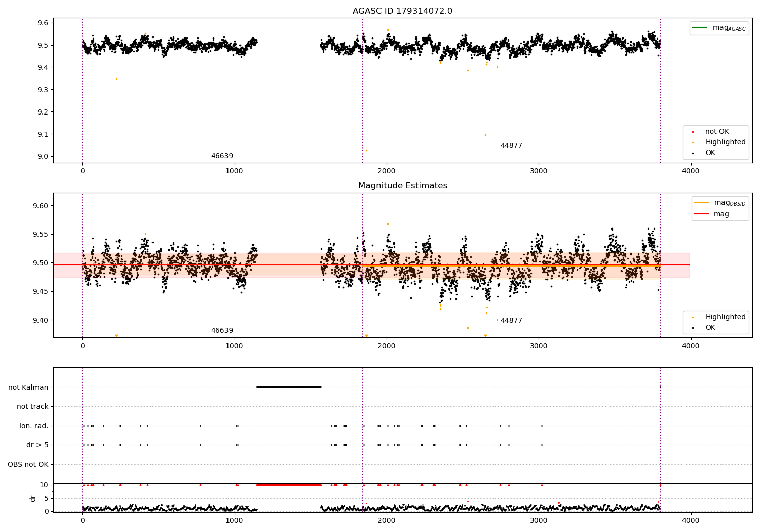Click the "dr > 5" axis label
The height and width of the screenshot is (532, 760).
click(x=37, y=445)
